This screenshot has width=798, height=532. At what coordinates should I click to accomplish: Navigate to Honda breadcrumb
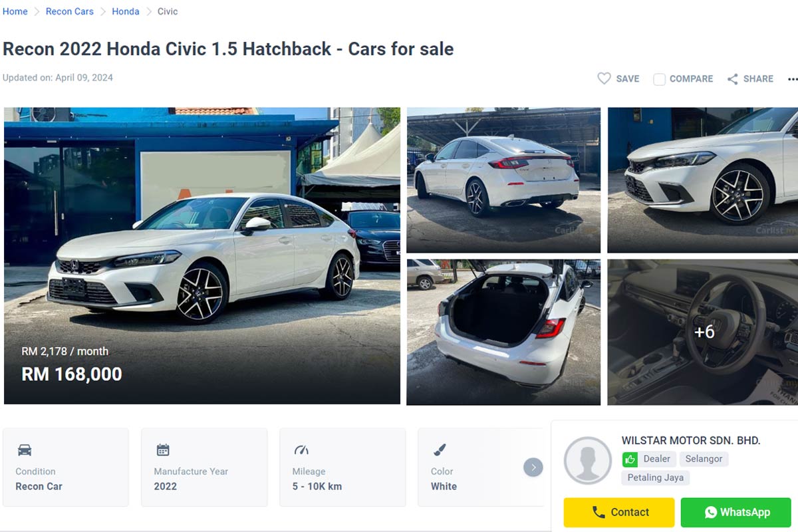[126, 11]
